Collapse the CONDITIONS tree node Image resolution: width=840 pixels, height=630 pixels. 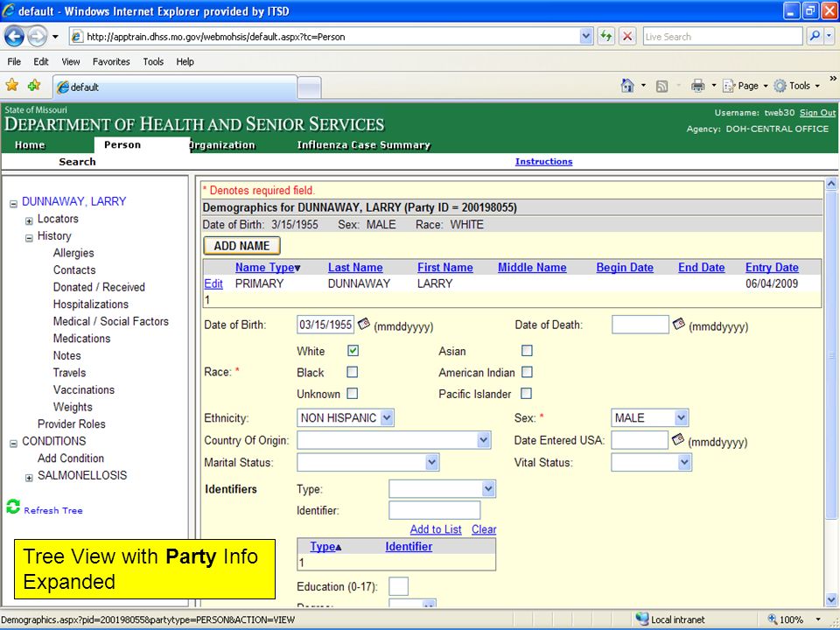13,443
